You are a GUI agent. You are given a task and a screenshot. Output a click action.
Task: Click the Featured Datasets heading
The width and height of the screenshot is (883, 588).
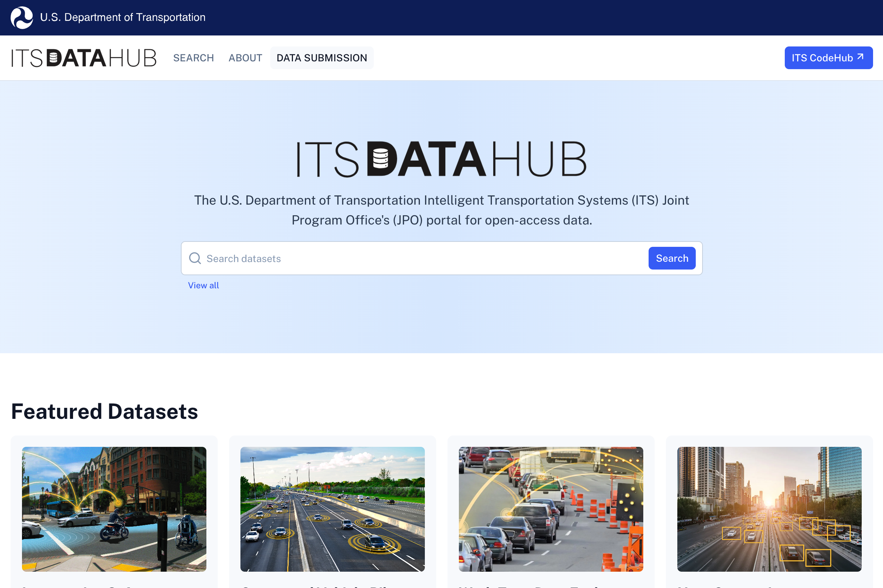(x=105, y=411)
